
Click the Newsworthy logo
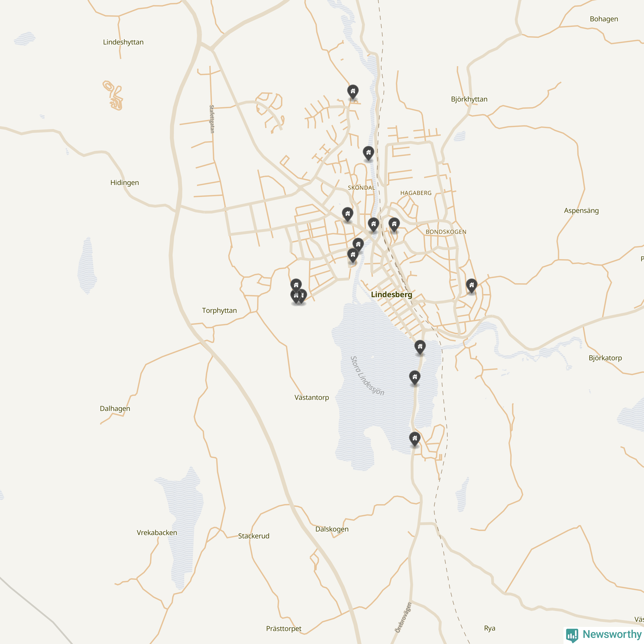coord(604,634)
